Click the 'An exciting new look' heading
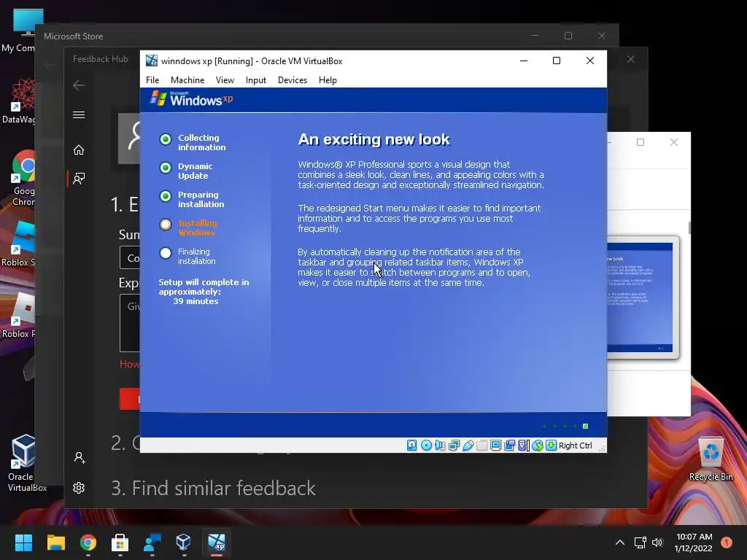 click(374, 139)
